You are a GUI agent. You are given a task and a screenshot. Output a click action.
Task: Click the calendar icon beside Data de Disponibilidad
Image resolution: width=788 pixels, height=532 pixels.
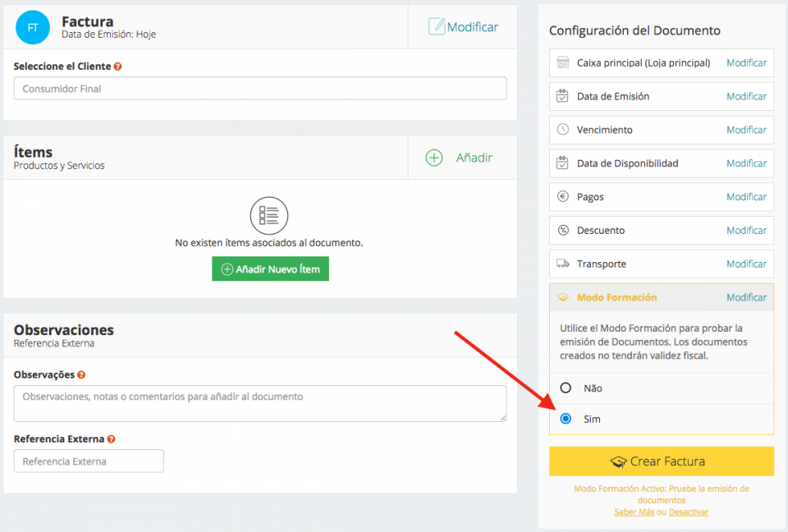tap(563, 163)
